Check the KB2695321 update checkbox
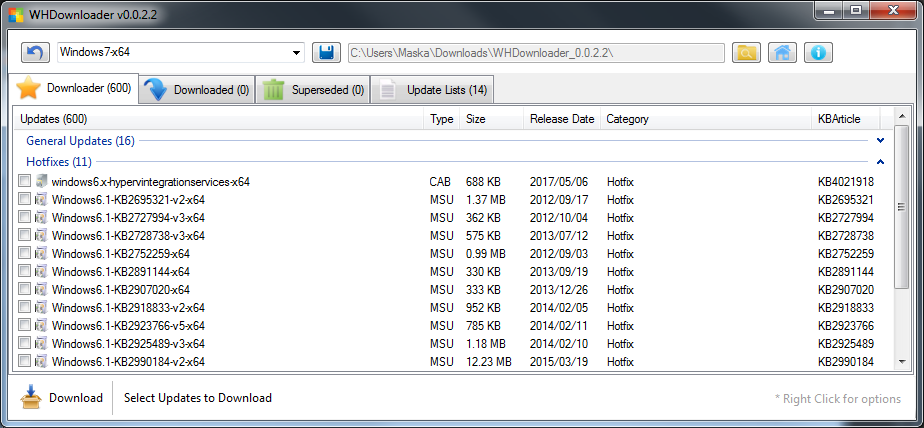Screen dimensions: 924x428 click(x=24, y=199)
